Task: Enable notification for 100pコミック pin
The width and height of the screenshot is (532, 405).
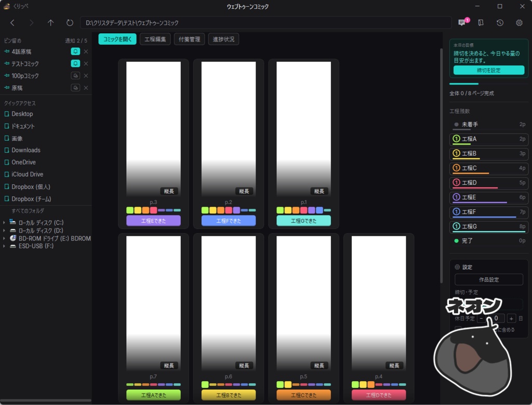Action: [x=75, y=76]
